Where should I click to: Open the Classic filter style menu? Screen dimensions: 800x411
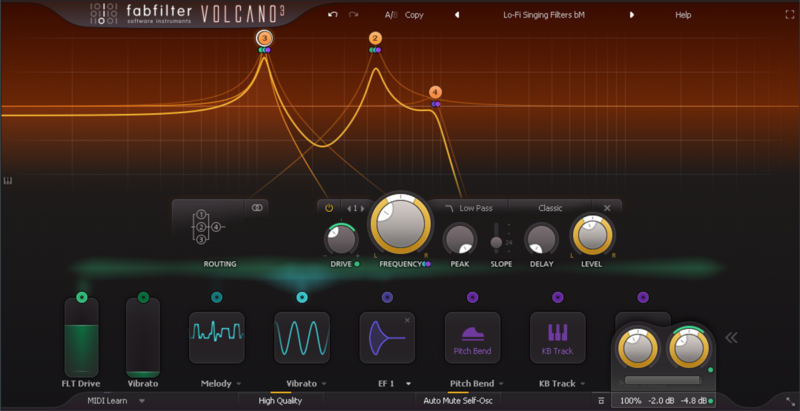coord(550,208)
